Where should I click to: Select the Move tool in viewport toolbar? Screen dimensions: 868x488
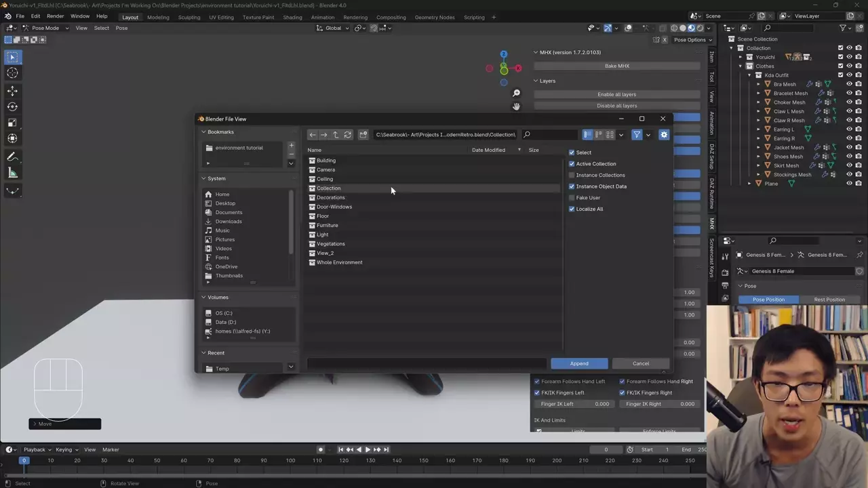[12, 90]
